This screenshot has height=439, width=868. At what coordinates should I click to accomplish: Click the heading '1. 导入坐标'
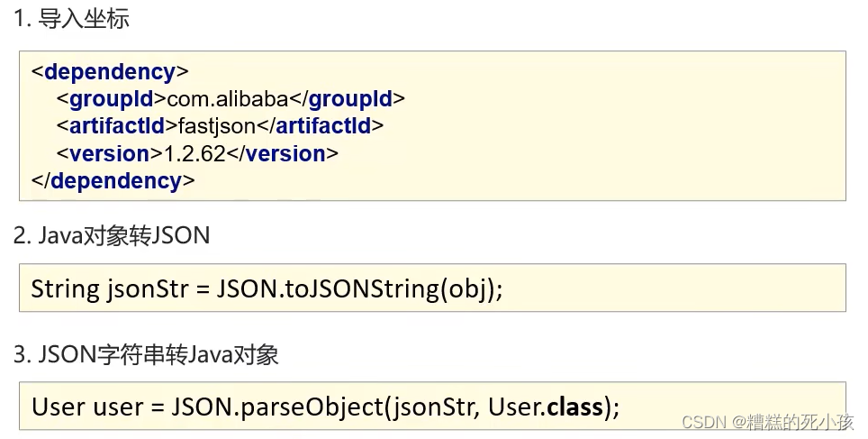(x=71, y=18)
